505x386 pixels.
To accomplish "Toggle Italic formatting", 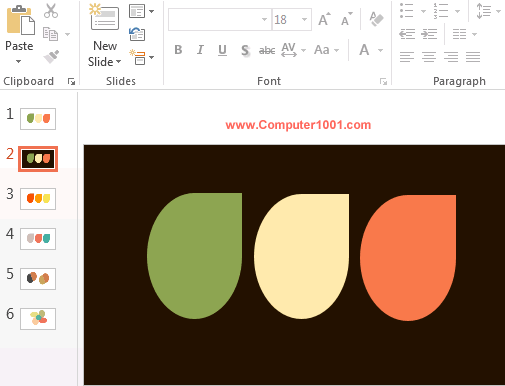I will click(x=200, y=50).
